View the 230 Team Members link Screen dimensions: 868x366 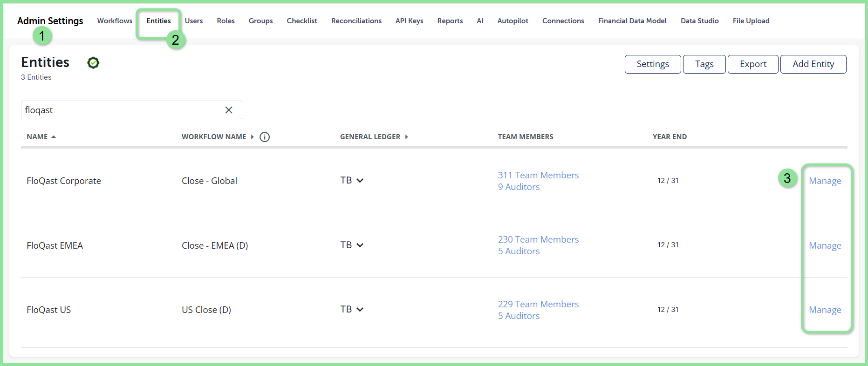click(x=538, y=239)
